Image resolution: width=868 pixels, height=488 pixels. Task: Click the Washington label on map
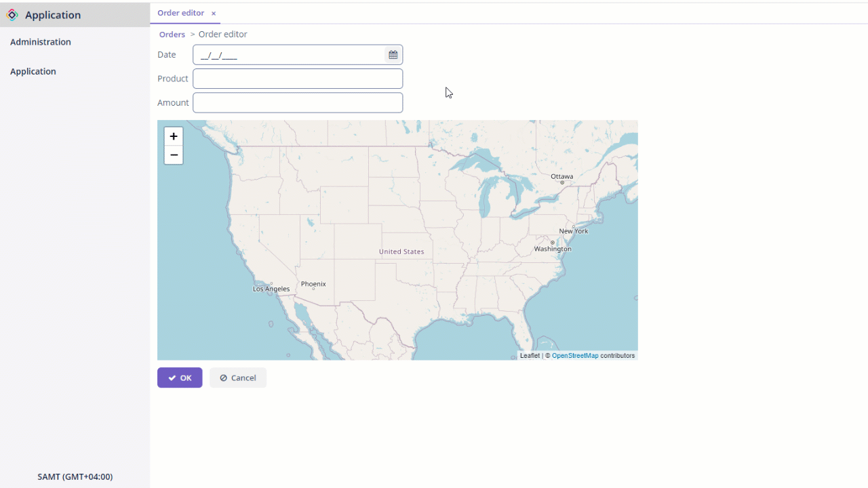tap(553, 249)
